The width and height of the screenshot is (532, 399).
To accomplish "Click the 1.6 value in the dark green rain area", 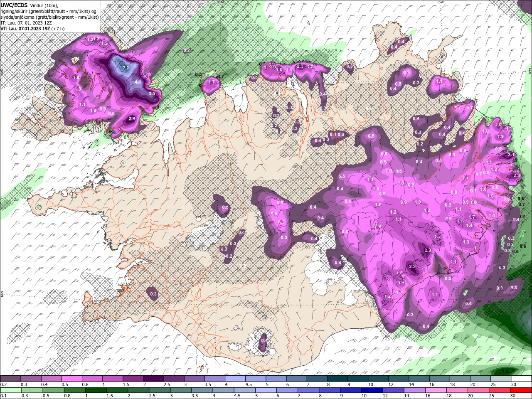I will pos(505,371).
